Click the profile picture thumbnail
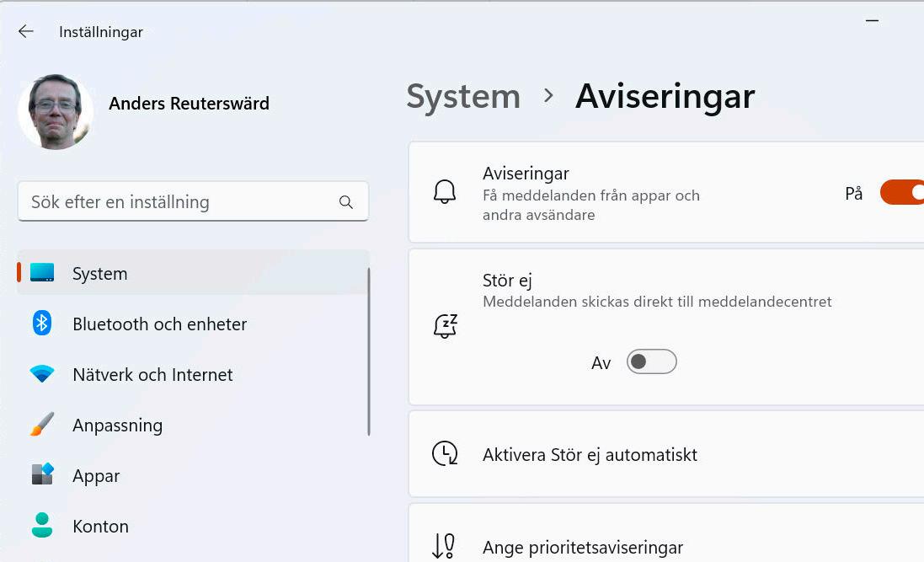Image resolution: width=924 pixels, height=562 pixels. 56,111
